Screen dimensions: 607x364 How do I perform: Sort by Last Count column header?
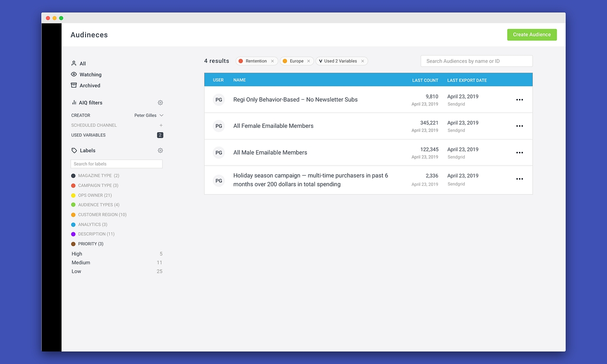(425, 80)
